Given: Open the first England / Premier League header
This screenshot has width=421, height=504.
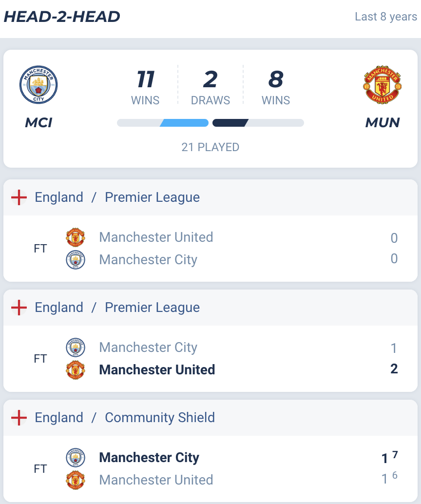Looking at the screenshot, I should pos(210,197).
